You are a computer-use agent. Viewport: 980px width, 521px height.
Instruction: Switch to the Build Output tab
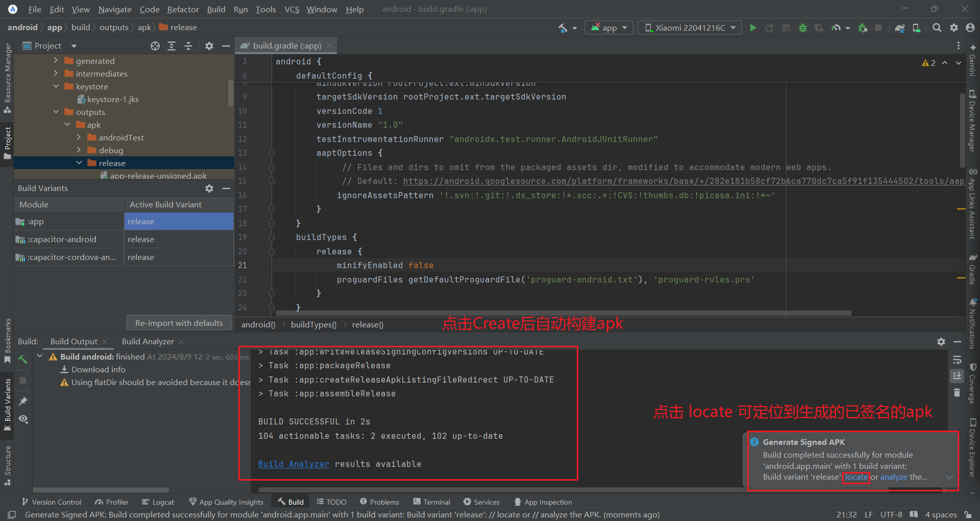point(73,342)
